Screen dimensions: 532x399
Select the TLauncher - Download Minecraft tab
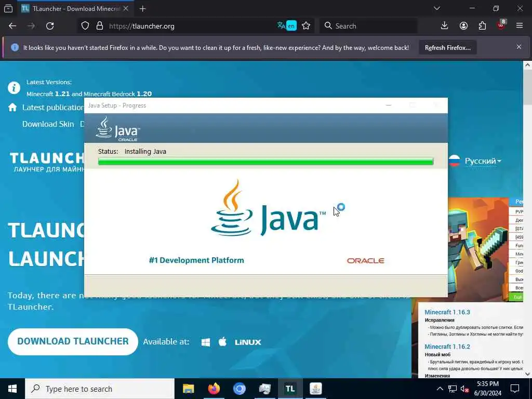click(x=75, y=9)
